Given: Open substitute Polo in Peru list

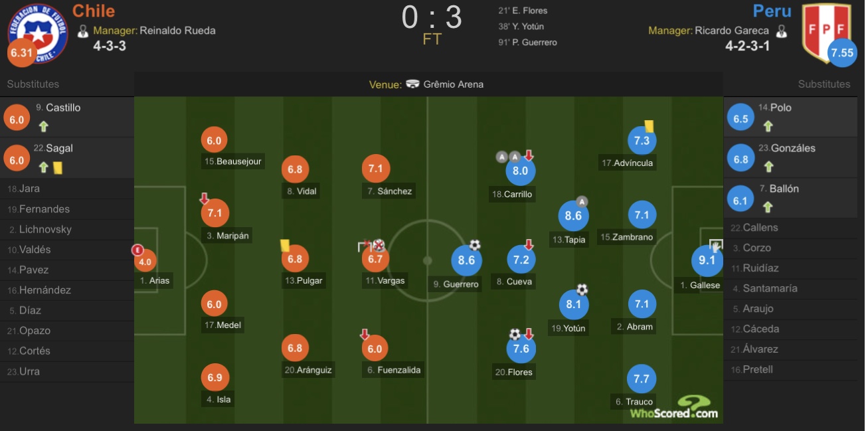Looking at the screenshot, I should coord(790,117).
